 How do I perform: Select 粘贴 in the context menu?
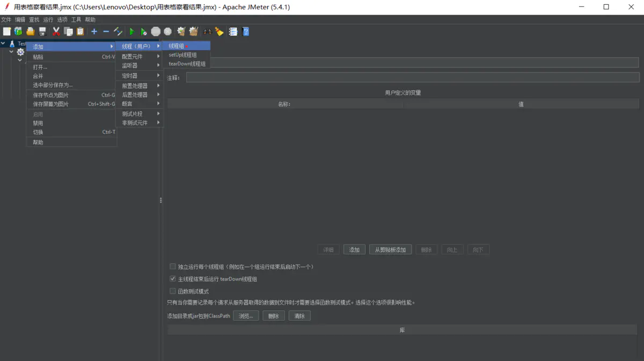[71, 57]
